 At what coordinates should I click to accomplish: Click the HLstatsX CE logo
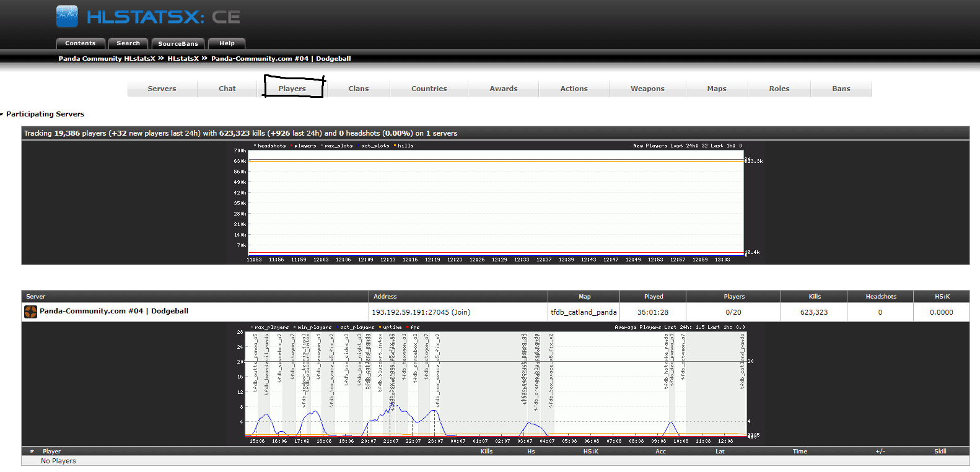pyautogui.click(x=148, y=17)
